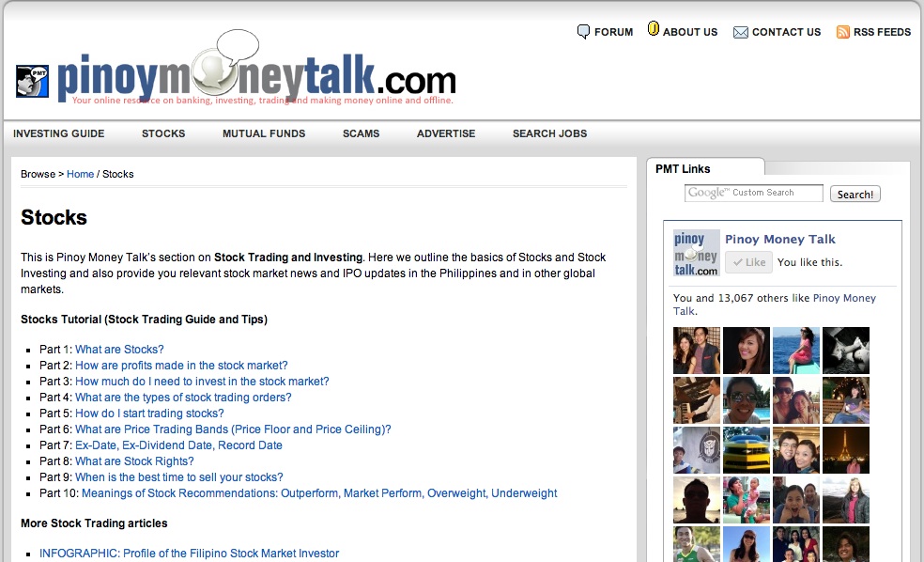Viewport: 924px width, 562px height.
Task: Click the Forum speech bubble icon
Action: [583, 32]
